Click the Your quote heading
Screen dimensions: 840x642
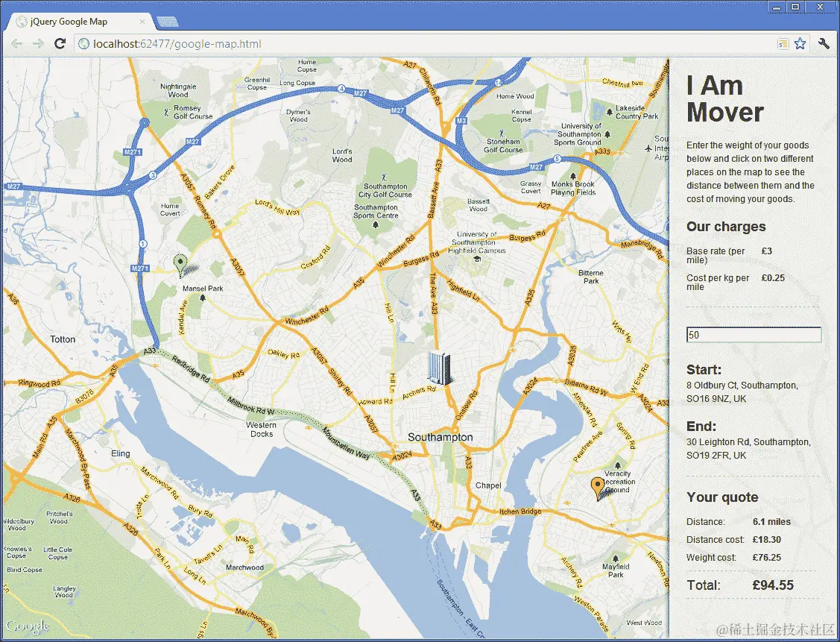tap(722, 497)
